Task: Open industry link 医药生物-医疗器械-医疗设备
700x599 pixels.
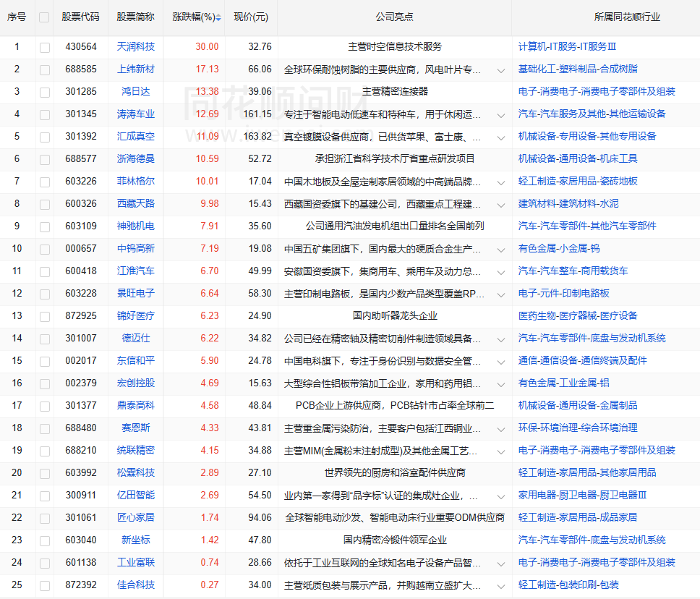Action: [578, 315]
